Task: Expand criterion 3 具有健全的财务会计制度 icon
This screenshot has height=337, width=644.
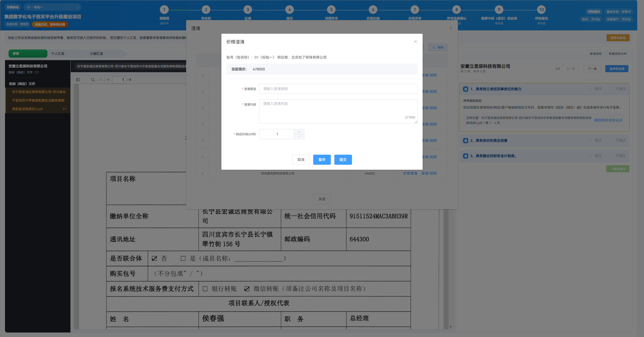Action: pos(465,156)
